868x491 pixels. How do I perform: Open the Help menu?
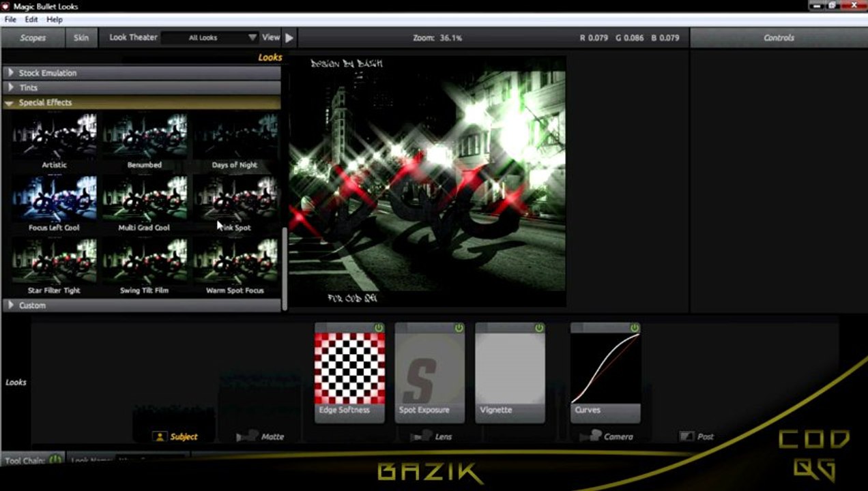(55, 20)
